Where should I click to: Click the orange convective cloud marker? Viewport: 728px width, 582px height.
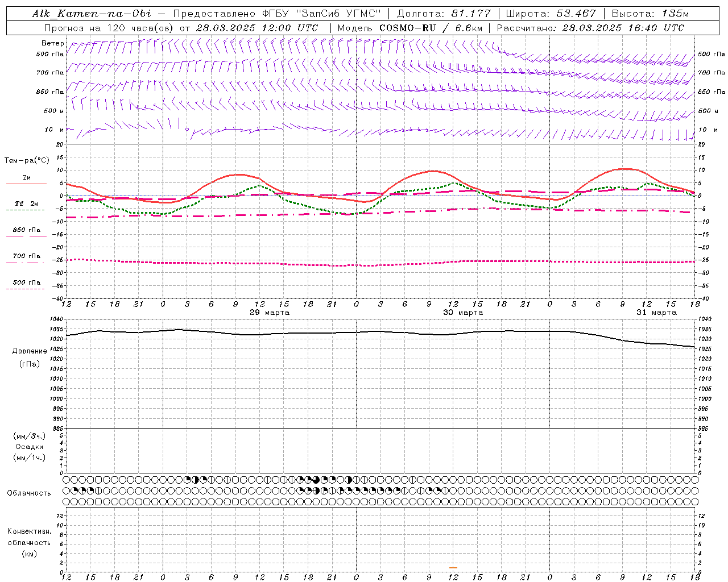(x=453, y=568)
